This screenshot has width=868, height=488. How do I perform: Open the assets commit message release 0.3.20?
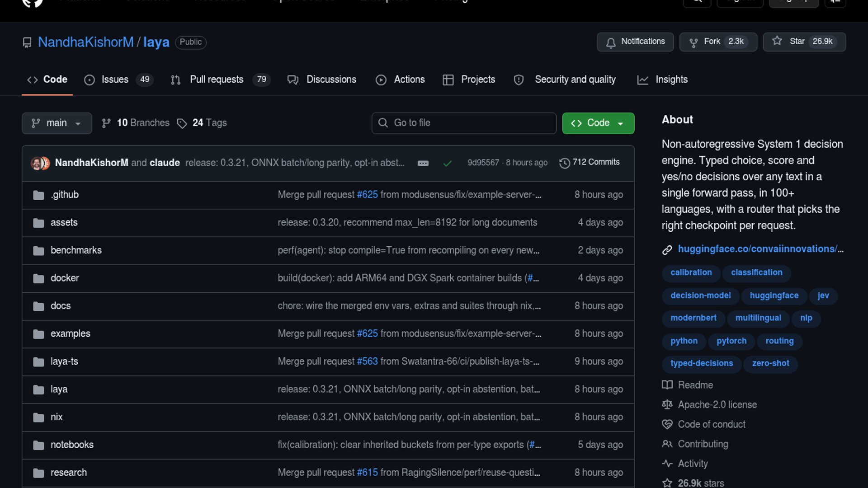pos(407,223)
